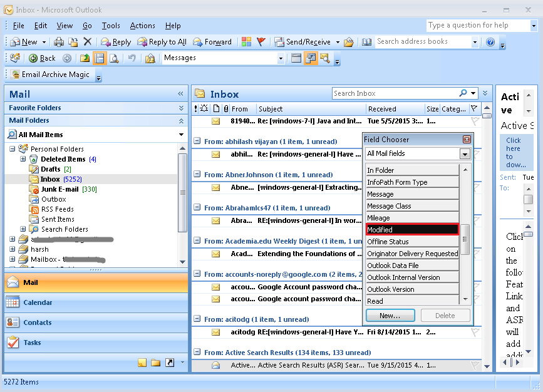Open the File menu
This screenshot has width=543, height=392.
coord(18,26)
